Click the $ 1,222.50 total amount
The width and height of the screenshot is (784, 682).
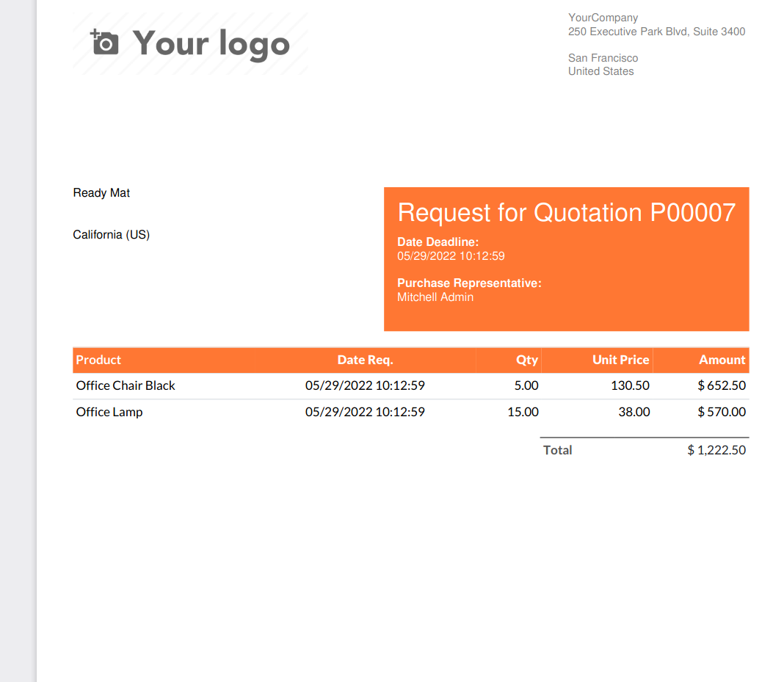[x=716, y=450]
